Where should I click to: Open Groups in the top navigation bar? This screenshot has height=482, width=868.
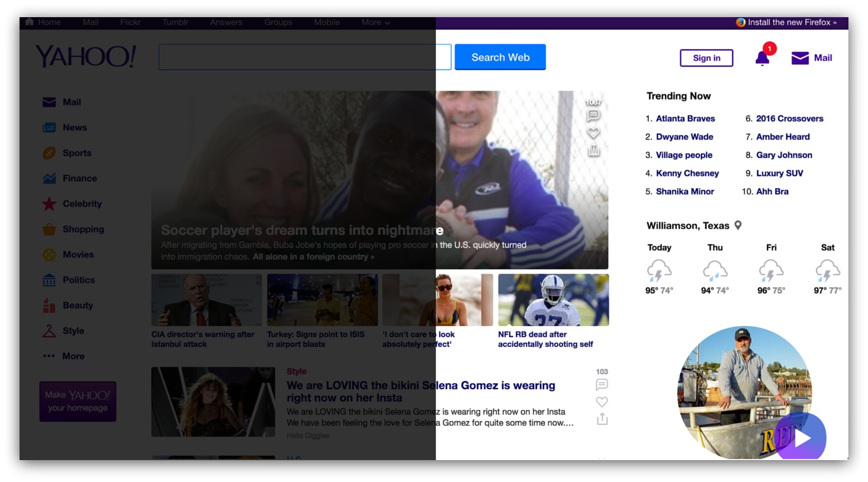click(x=278, y=23)
